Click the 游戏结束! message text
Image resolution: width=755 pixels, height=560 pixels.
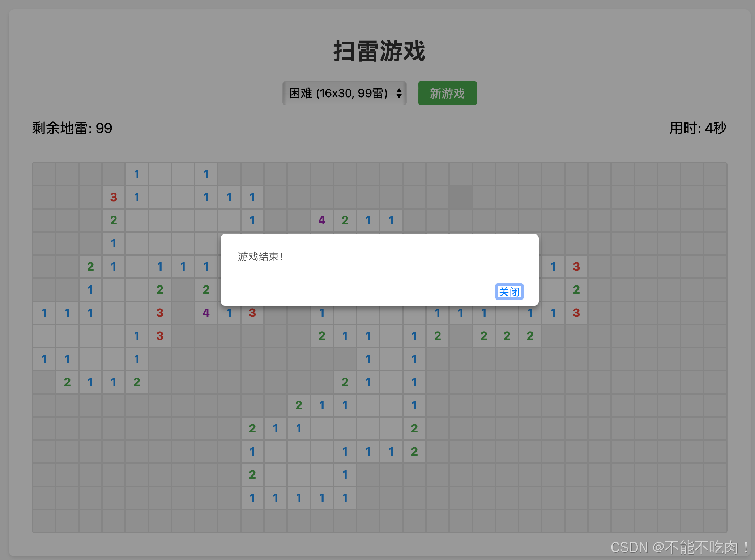click(260, 257)
